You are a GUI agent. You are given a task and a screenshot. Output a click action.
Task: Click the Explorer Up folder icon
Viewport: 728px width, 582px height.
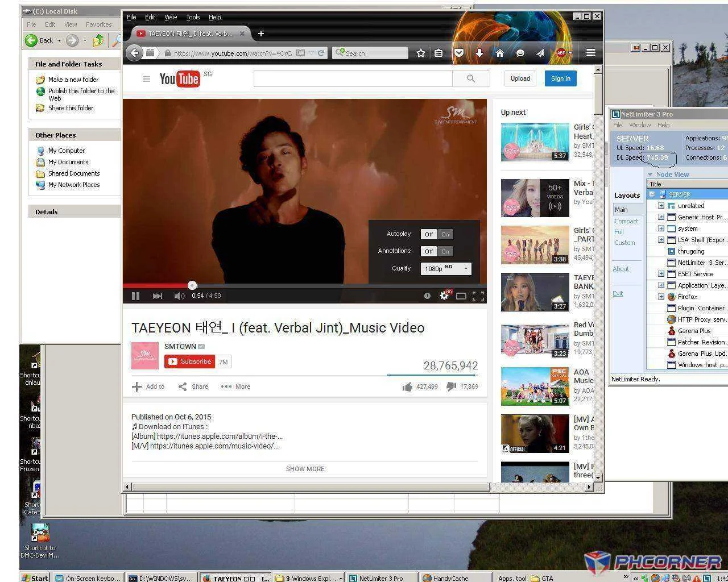[x=98, y=40]
